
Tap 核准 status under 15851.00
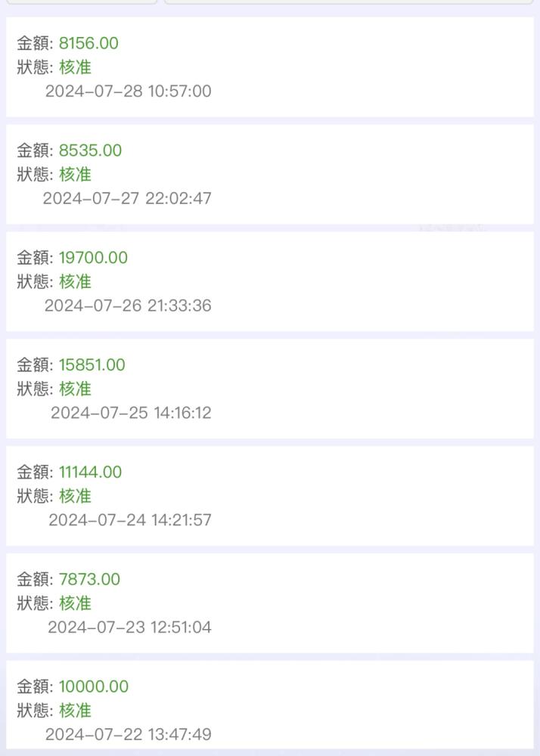(75, 389)
